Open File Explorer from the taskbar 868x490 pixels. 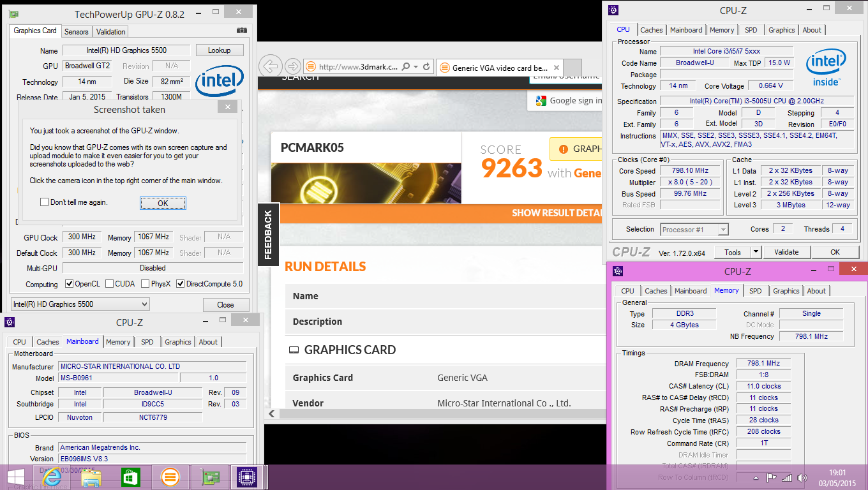click(91, 477)
